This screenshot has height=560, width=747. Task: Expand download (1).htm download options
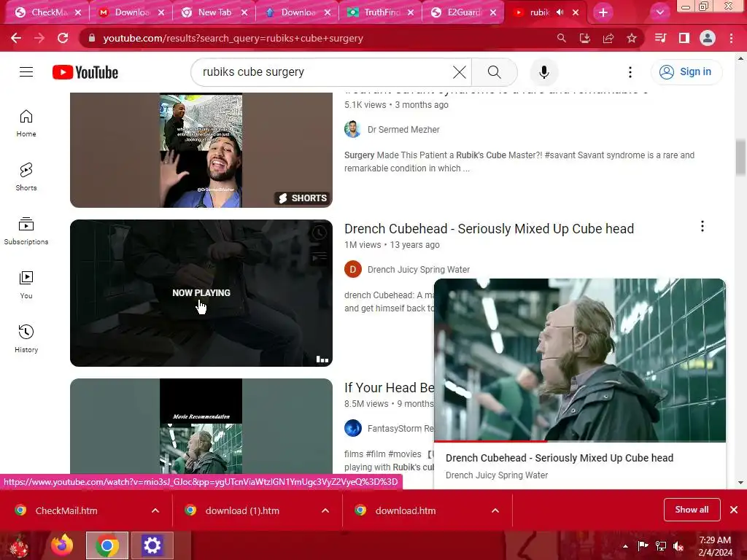(x=325, y=510)
